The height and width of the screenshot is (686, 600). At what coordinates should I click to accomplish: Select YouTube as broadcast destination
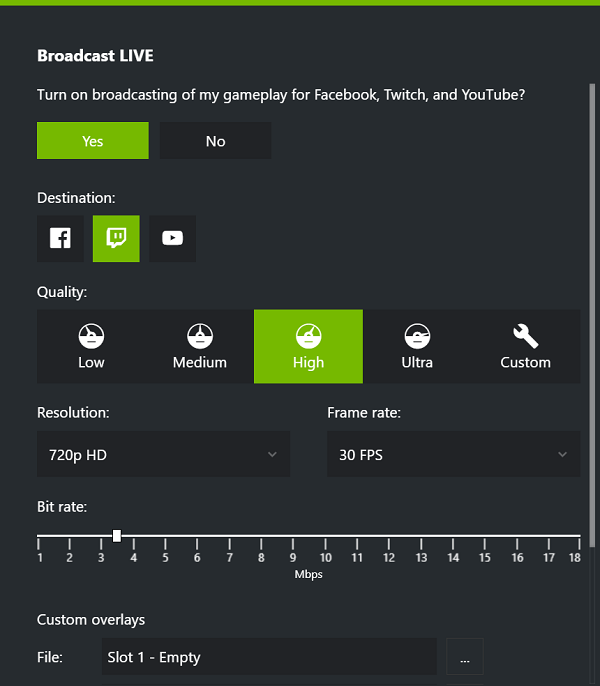click(172, 238)
